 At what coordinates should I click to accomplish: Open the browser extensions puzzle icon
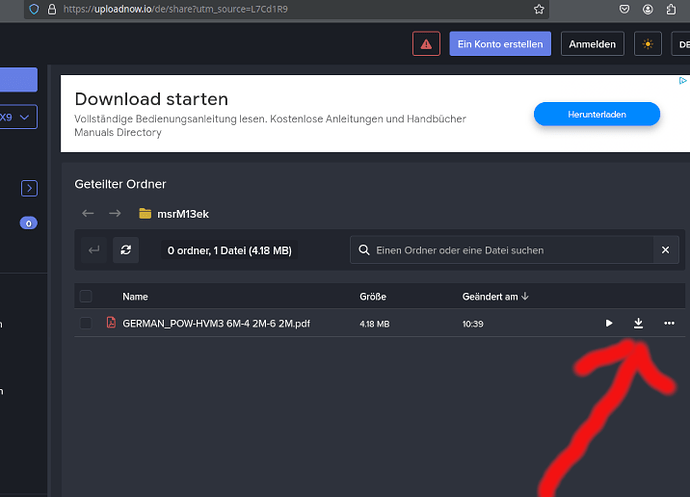(671, 9)
